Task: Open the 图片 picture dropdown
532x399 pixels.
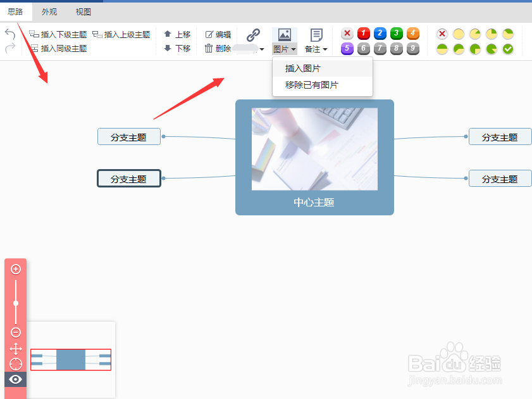Action: [x=284, y=48]
